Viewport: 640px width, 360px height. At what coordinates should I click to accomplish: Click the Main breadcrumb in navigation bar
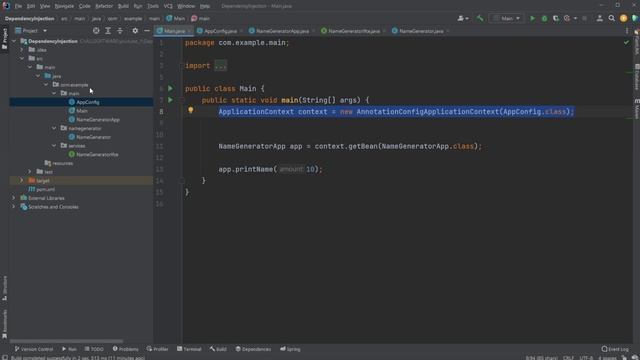point(176,18)
